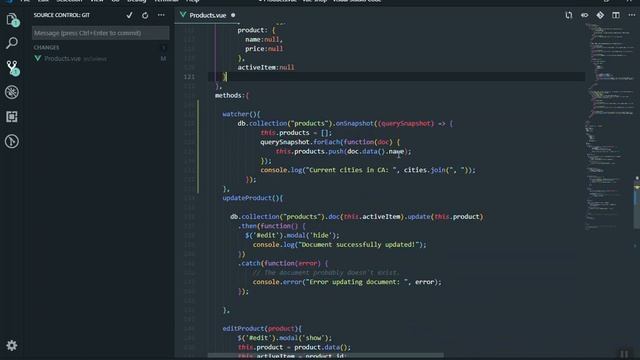This screenshot has height=360, width=640.
Task: Click the $('#edit').modal('hide') line
Action: (292, 236)
